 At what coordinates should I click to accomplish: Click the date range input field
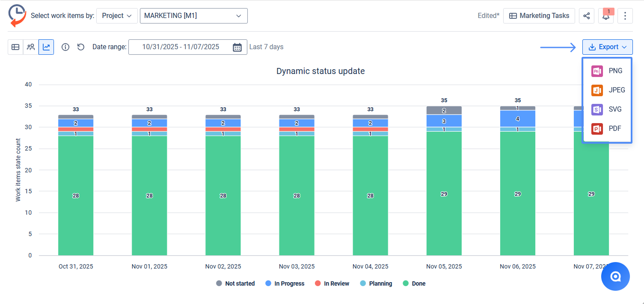(x=180, y=47)
